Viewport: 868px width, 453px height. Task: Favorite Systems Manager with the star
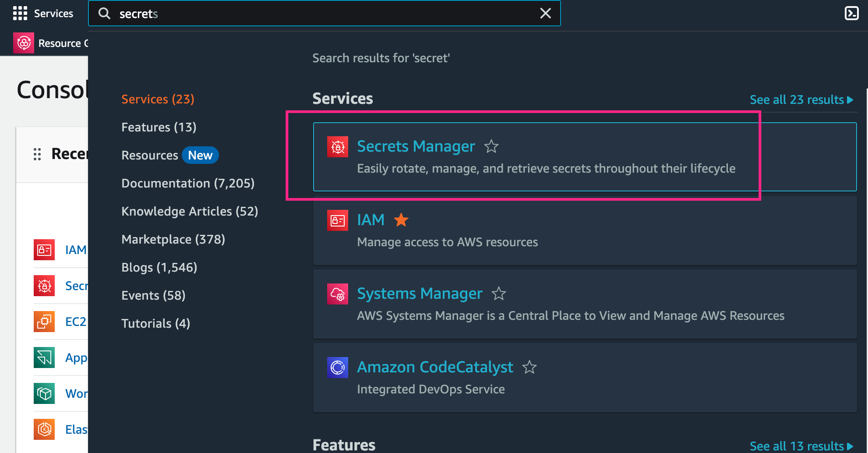point(499,294)
